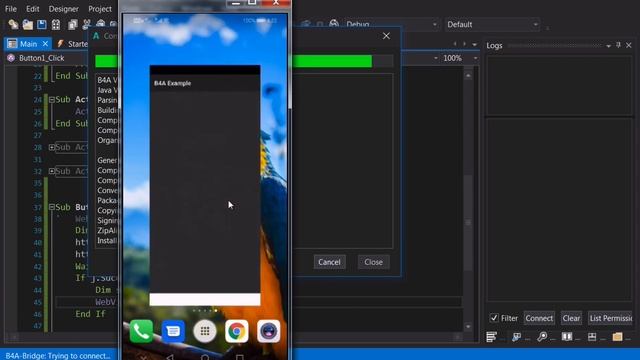The height and width of the screenshot is (360, 640).
Task: Pin the Logs panel
Action: pos(618,45)
